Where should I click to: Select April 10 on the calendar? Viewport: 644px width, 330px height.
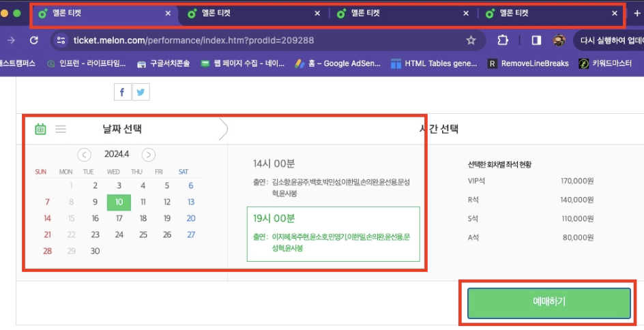pos(119,202)
